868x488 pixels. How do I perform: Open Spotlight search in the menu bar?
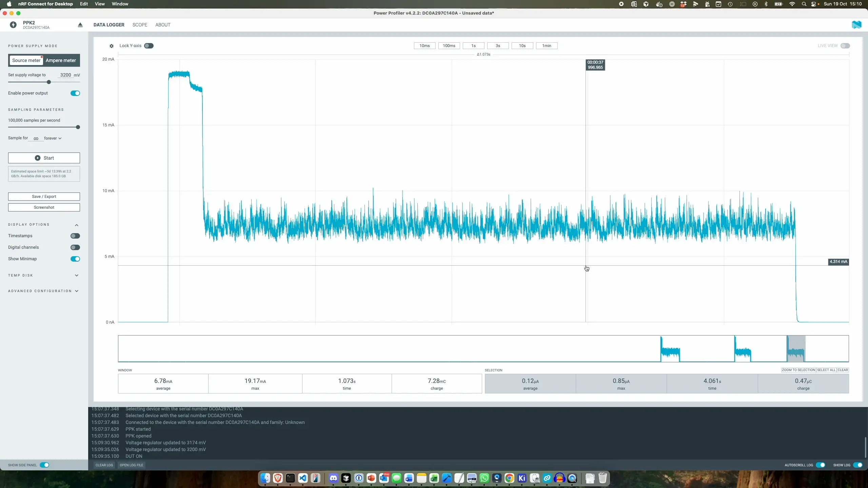coord(804,4)
